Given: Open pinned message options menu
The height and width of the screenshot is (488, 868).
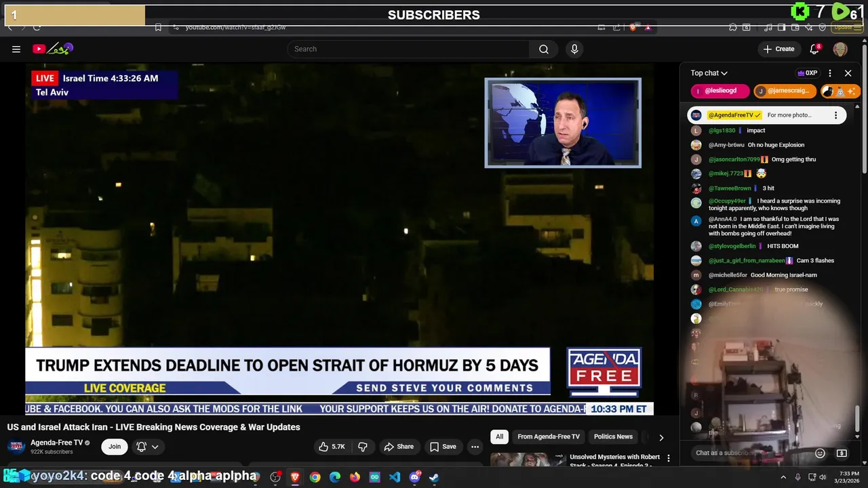Looking at the screenshot, I should 835,115.
